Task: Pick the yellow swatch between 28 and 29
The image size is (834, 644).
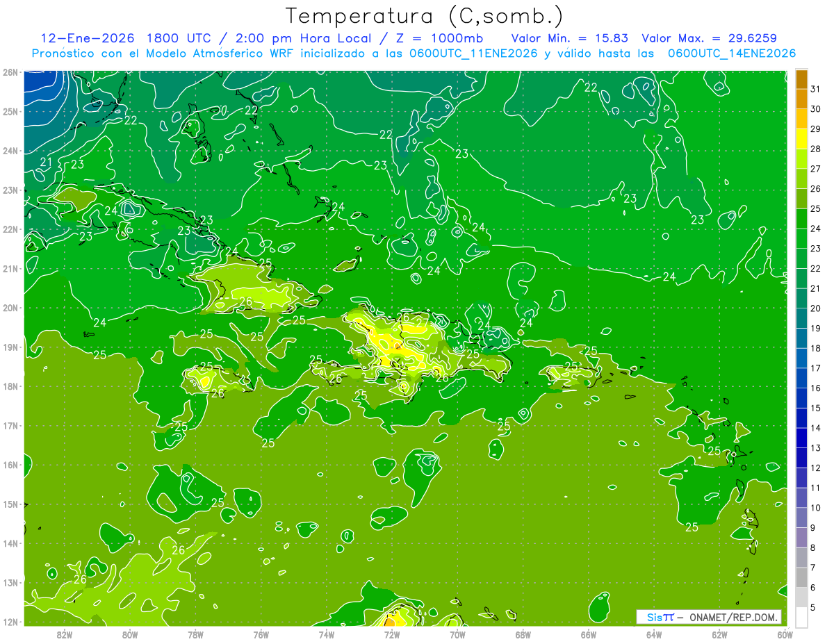Action: [x=801, y=139]
